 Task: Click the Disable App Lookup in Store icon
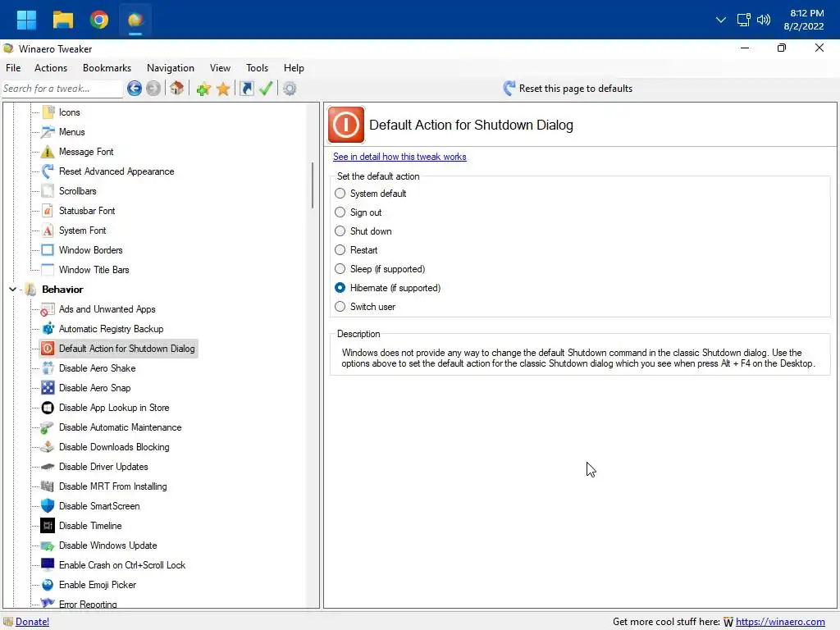coord(48,408)
